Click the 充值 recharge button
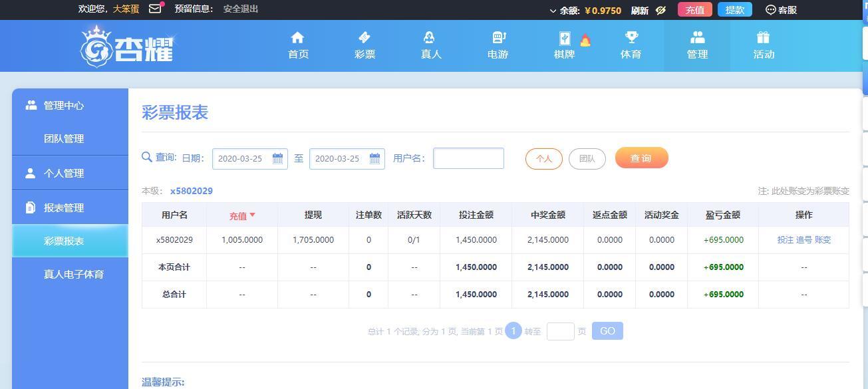Viewport: 868px width, 389px height. pyautogui.click(x=695, y=10)
